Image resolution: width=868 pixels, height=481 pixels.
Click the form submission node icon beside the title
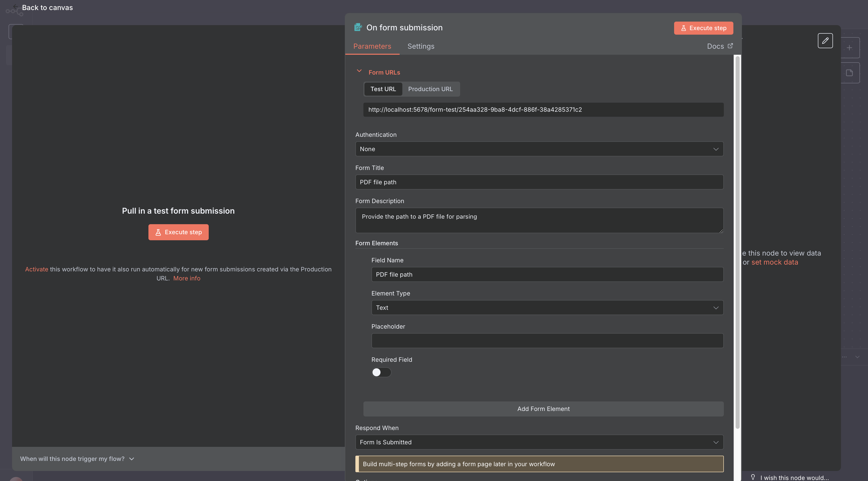(x=358, y=27)
